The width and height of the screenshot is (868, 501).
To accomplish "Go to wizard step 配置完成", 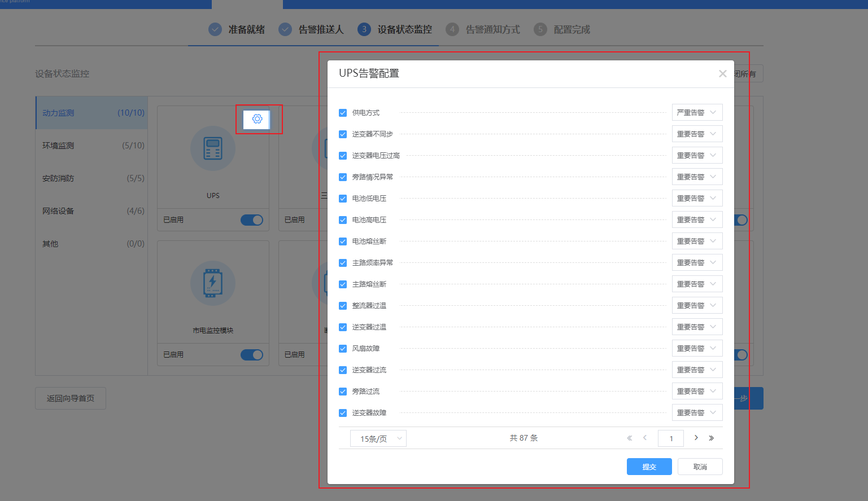I will [562, 29].
